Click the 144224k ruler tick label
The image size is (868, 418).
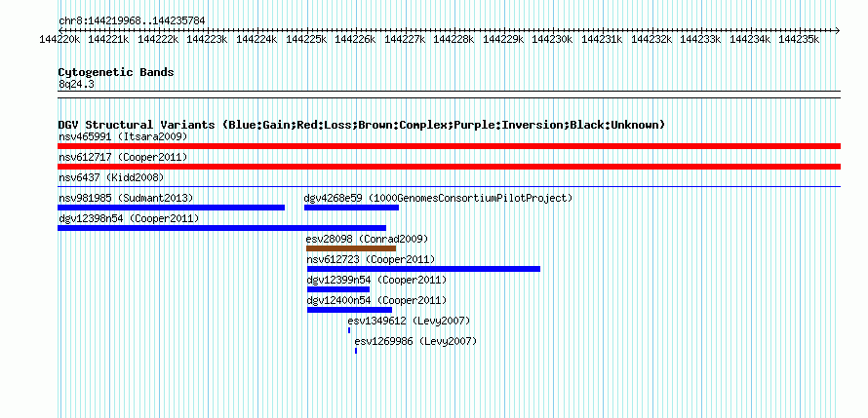[x=256, y=39]
